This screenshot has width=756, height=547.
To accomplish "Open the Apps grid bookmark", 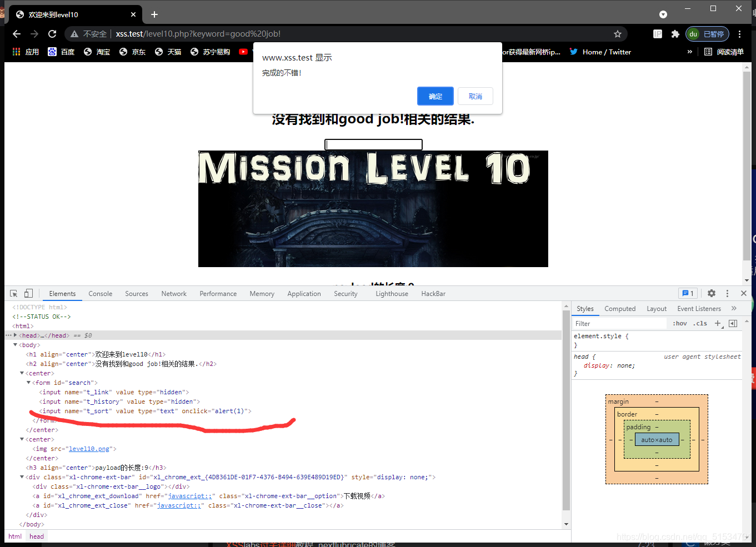I will [26, 52].
